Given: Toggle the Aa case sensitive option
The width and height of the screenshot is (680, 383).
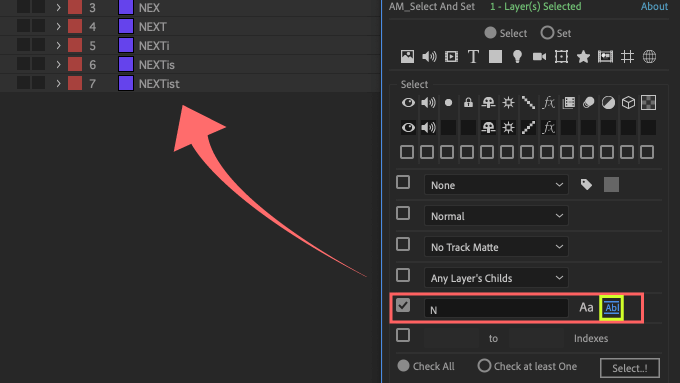Looking at the screenshot, I should [586, 308].
